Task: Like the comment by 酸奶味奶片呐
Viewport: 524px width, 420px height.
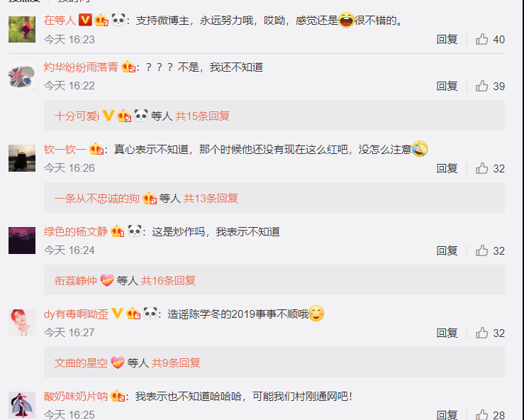Action: (x=482, y=414)
